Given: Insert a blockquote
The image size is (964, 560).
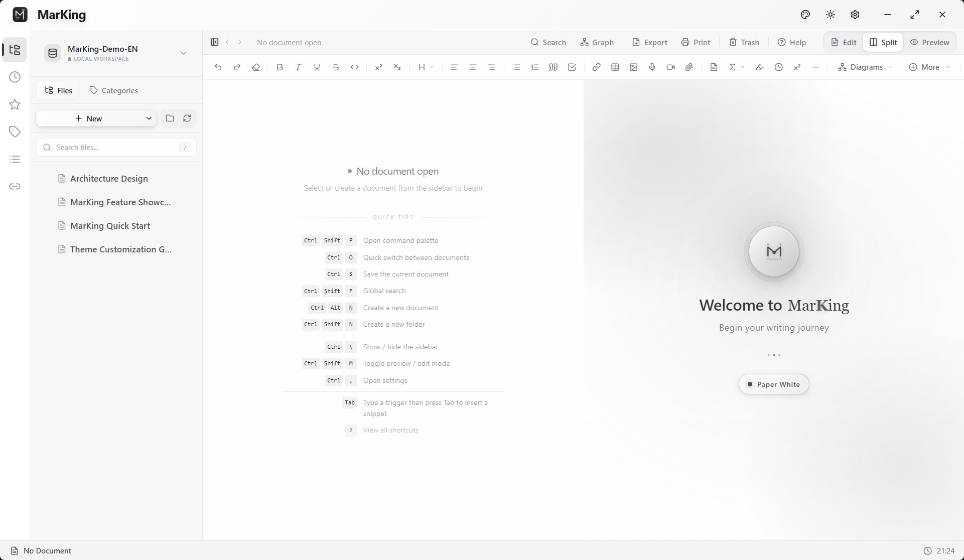Looking at the screenshot, I should coord(553,67).
